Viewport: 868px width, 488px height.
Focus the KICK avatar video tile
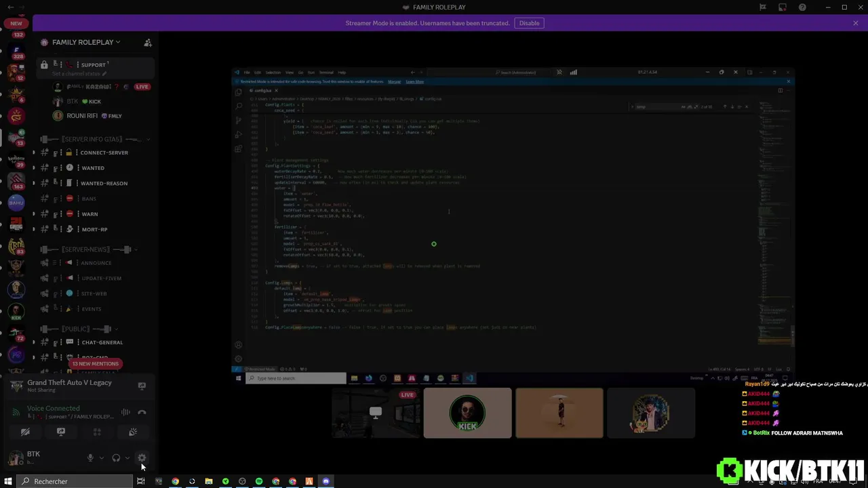click(468, 413)
